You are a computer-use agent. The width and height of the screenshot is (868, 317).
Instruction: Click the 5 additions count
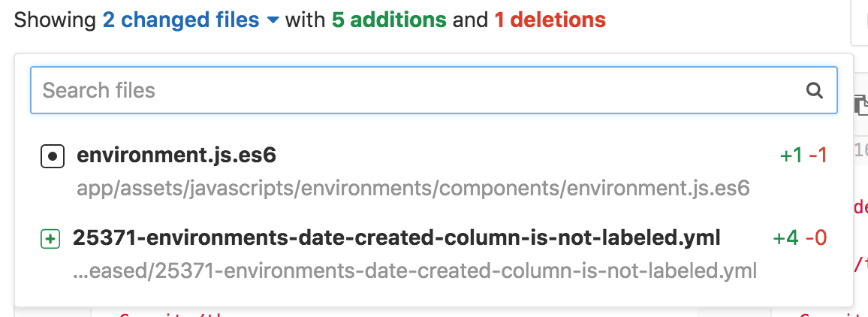tap(389, 20)
